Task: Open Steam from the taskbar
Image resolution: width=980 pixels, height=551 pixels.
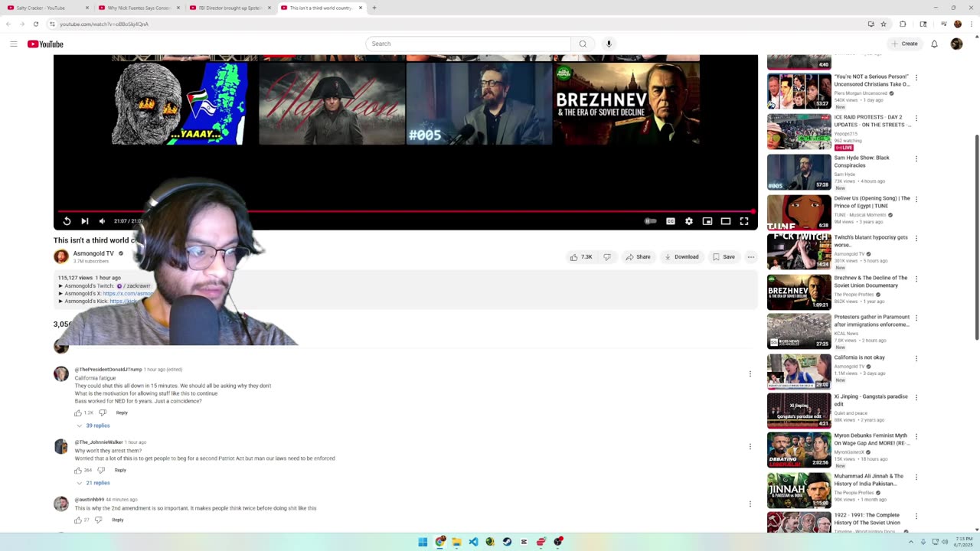Action: (507, 542)
